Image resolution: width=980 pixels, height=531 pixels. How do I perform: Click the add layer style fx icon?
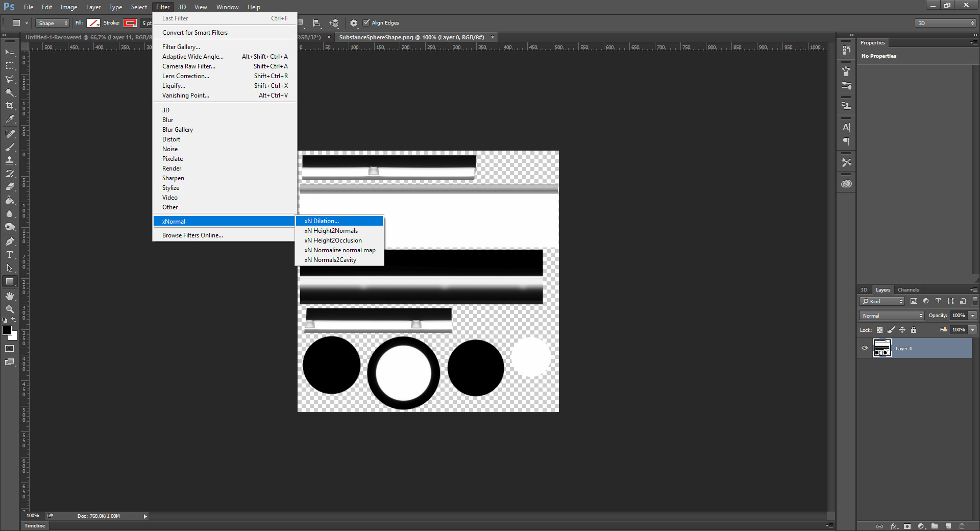tap(894, 526)
